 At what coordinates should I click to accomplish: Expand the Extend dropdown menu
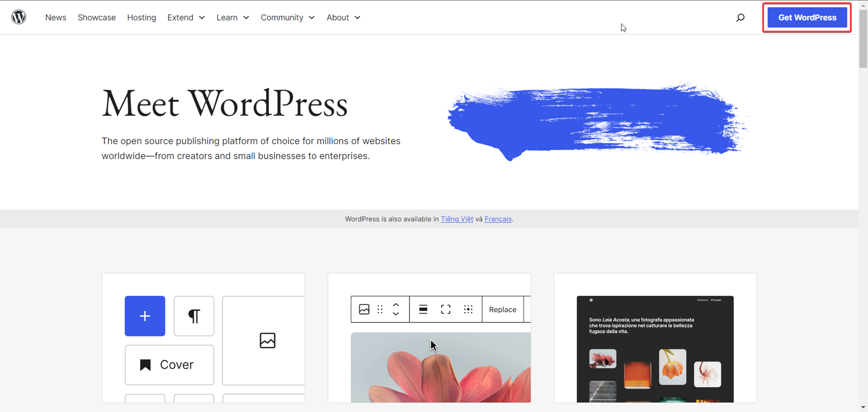pyautogui.click(x=186, y=18)
